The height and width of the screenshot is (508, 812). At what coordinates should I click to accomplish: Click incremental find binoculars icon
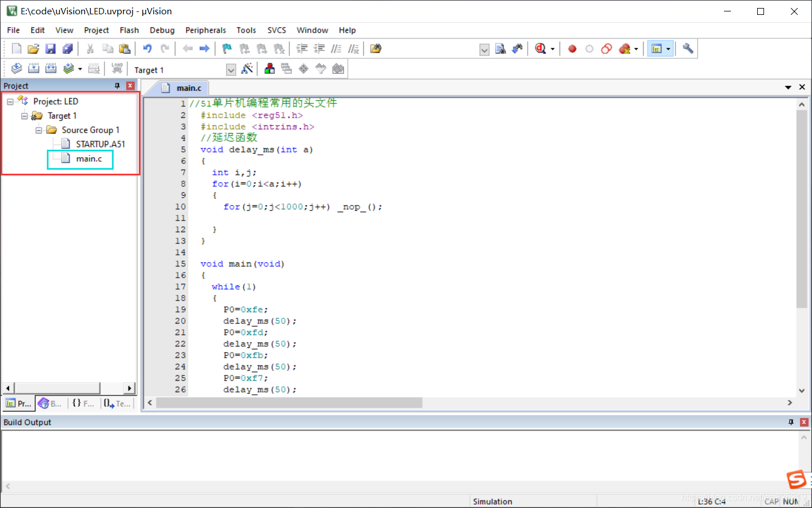517,49
